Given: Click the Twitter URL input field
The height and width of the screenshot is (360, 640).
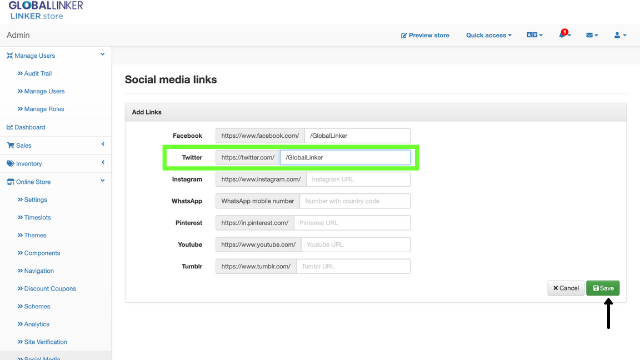Looking at the screenshot, I should tap(345, 158).
